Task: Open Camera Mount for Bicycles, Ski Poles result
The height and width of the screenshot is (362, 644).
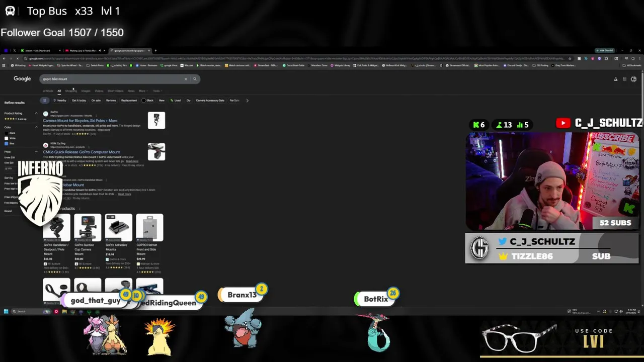Action: pyautogui.click(x=80, y=121)
